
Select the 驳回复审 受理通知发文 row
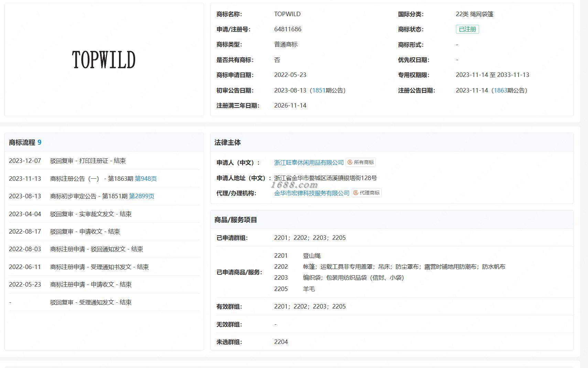pyautogui.click(x=104, y=302)
